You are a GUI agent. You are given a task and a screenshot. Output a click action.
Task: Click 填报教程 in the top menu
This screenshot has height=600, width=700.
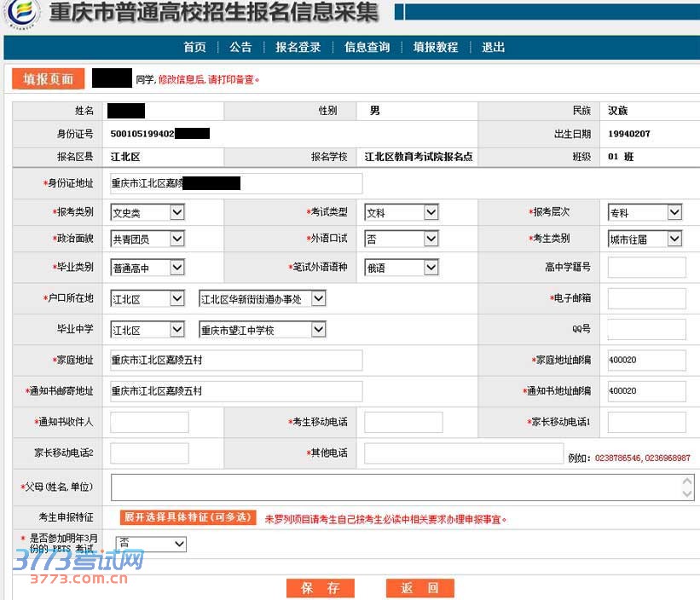(436, 48)
